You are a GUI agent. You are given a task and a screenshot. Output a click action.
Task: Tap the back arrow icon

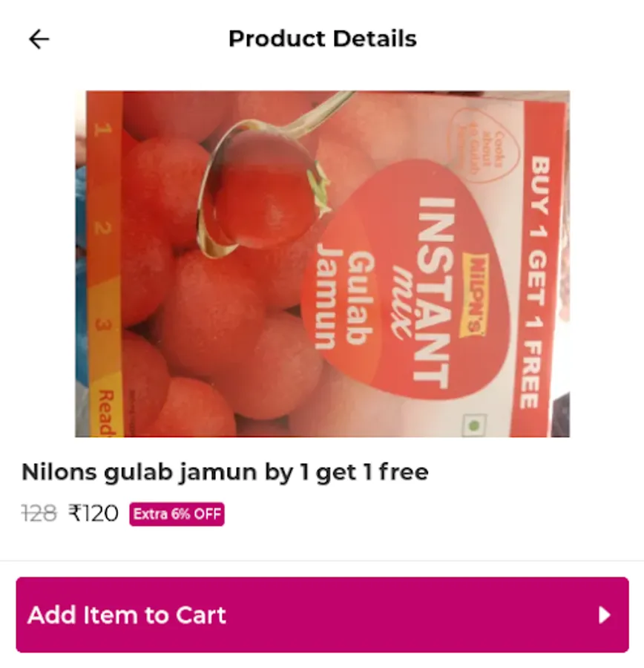click(x=39, y=39)
